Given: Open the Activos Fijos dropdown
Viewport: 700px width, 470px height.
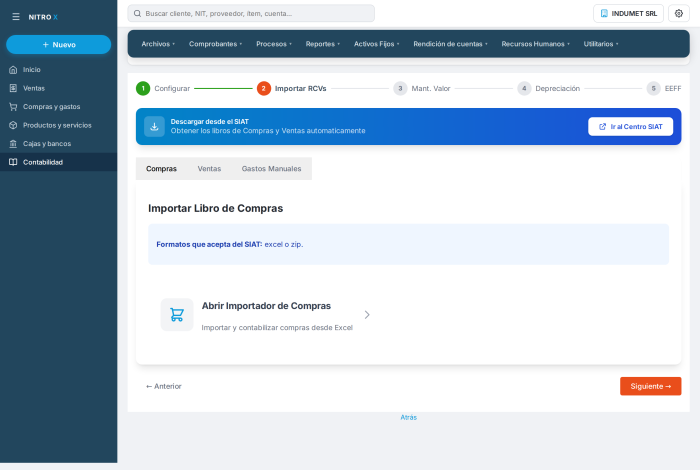Looking at the screenshot, I should (x=376, y=44).
